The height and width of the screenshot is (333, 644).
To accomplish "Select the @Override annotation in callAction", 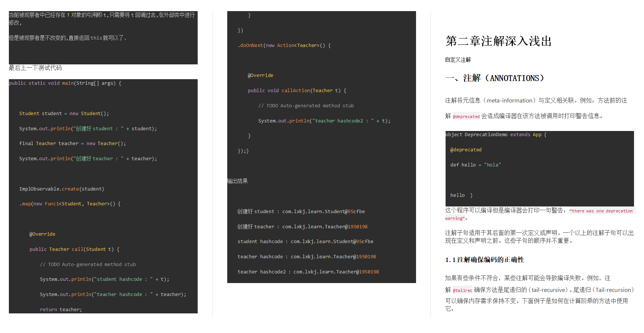I will pos(260,75).
